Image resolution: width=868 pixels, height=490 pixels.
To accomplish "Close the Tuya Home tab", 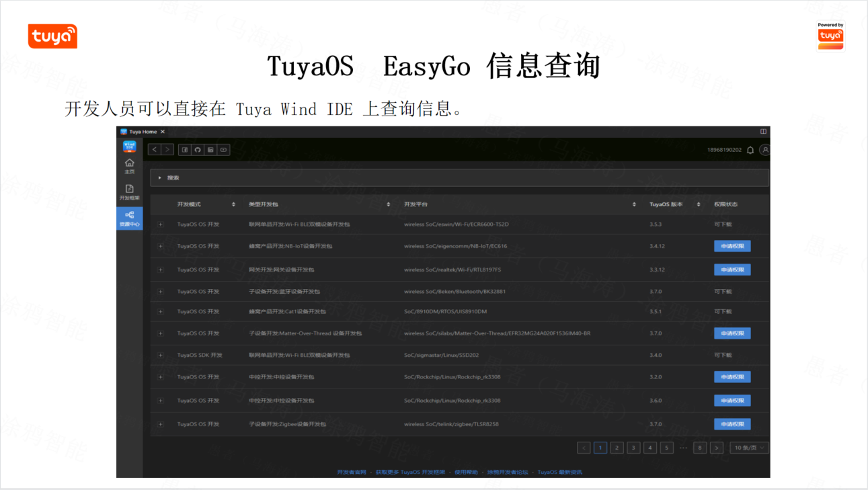I will (x=163, y=132).
